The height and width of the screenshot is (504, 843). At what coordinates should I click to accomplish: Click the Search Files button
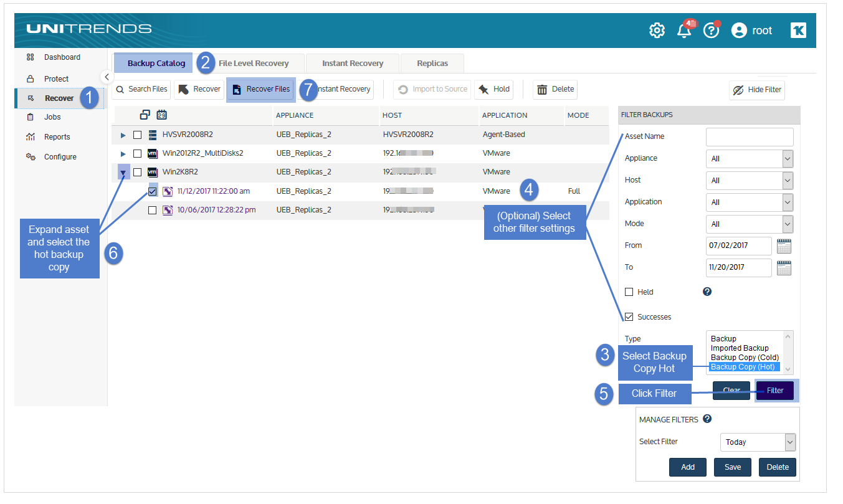click(141, 89)
